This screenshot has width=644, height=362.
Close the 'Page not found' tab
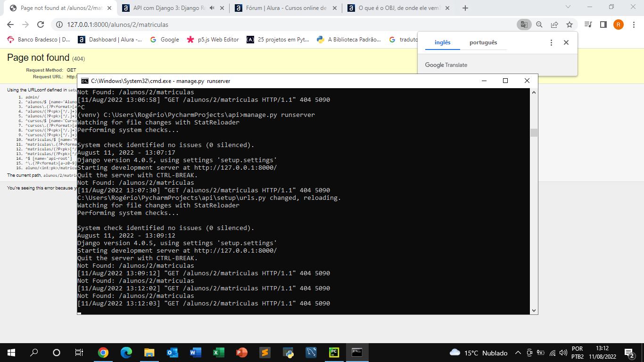point(108,8)
